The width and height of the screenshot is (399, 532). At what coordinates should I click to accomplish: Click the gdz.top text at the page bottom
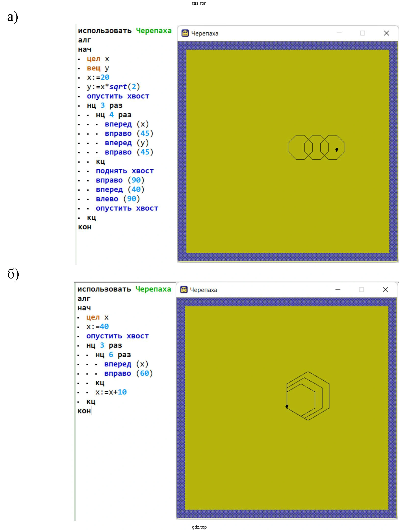(x=199, y=527)
